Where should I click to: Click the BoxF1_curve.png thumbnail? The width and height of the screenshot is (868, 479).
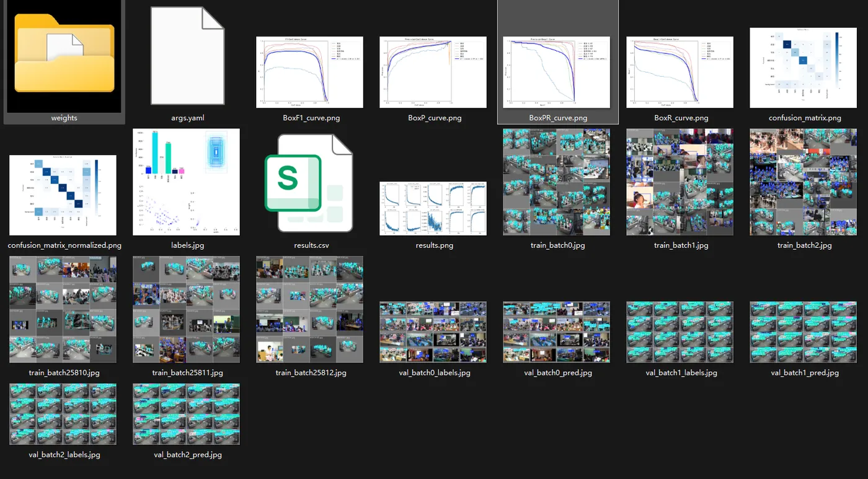point(309,73)
